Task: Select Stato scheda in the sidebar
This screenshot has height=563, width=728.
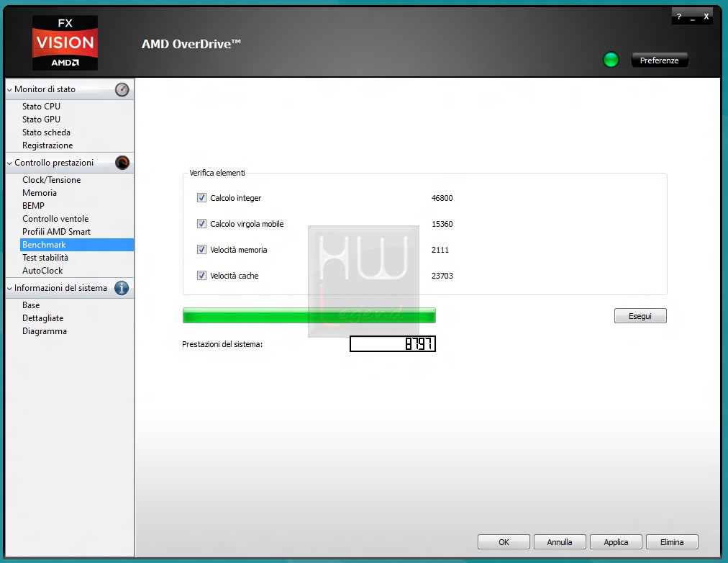Action: [47, 132]
